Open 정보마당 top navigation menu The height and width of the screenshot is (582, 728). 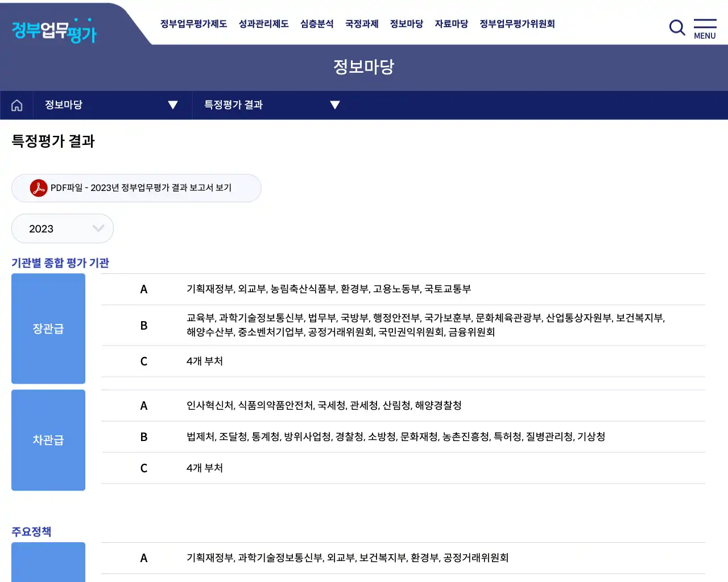pos(407,24)
